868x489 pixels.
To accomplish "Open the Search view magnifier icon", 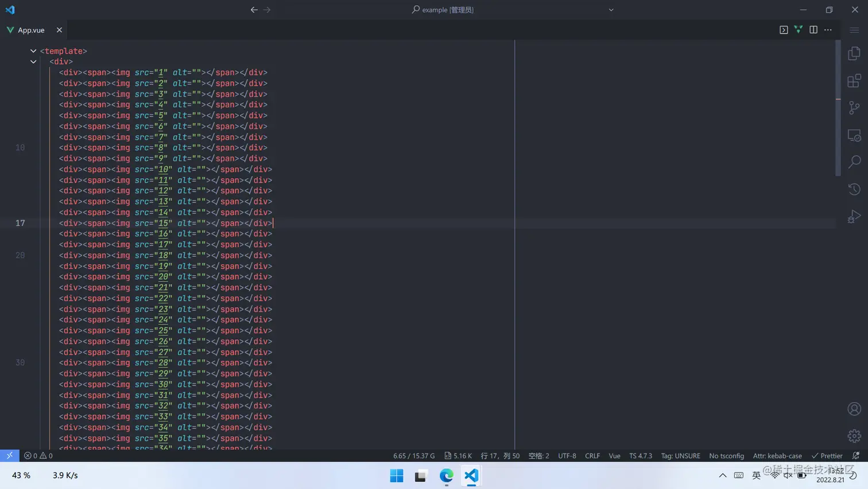I will pyautogui.click(x=854, y=162).
